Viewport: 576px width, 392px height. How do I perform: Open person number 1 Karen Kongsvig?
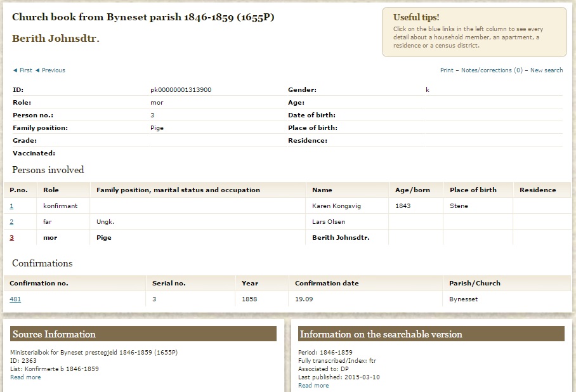click(x=11, y=206)
